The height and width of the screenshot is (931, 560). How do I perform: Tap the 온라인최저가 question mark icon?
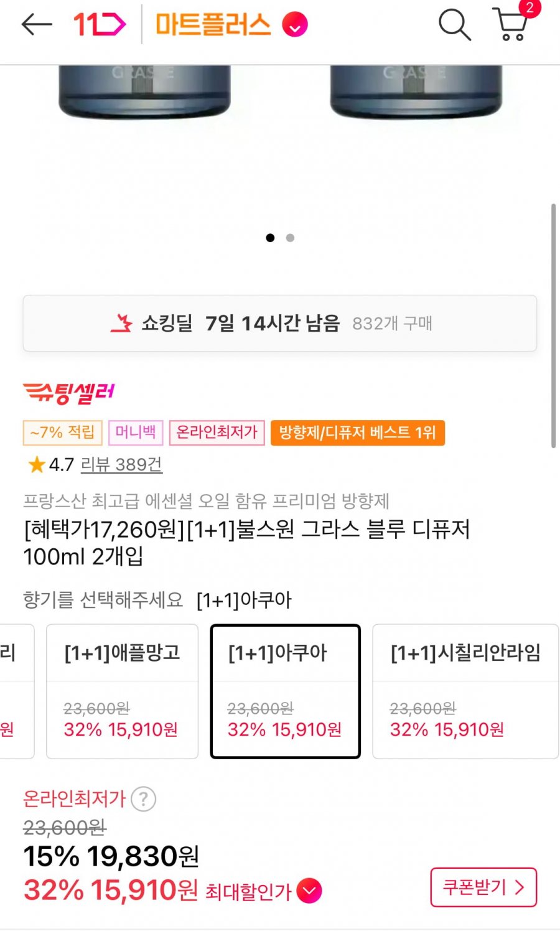pos(144,799)
